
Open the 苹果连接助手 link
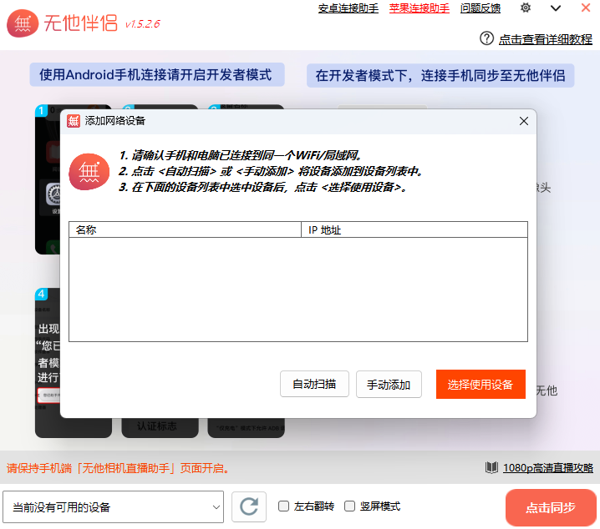coord(418,9)
